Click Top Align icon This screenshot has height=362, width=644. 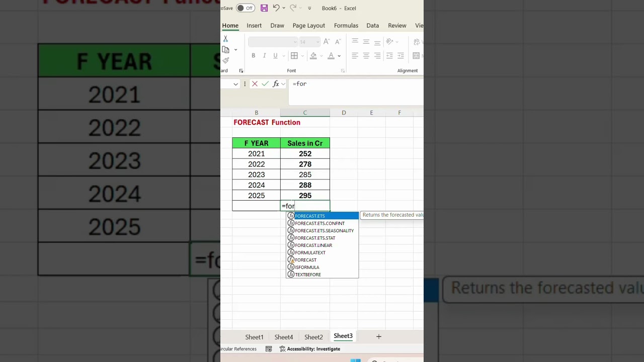pyautogui.click(x=355, y=42)
